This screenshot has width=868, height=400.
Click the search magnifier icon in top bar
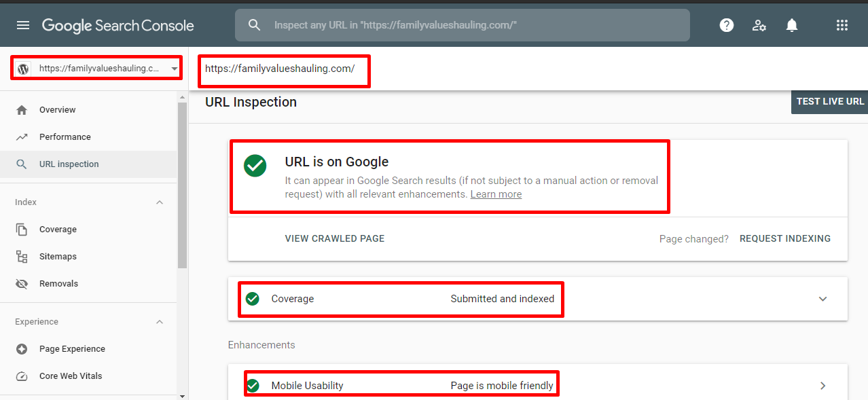coord(254,25)
